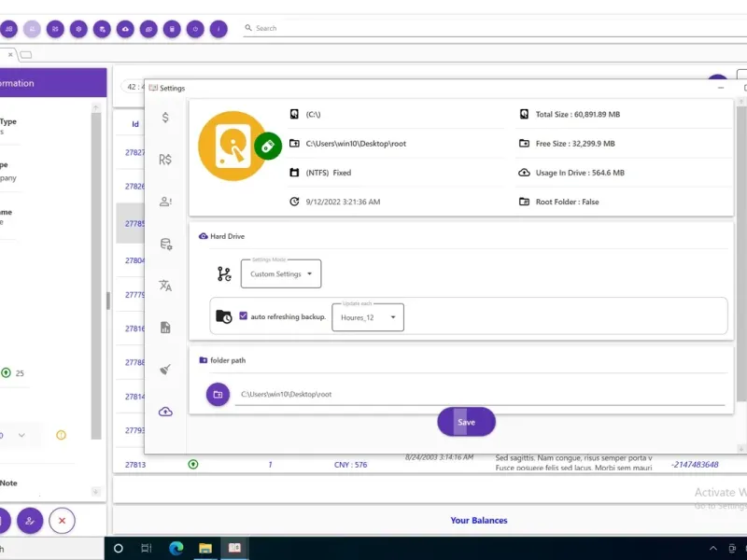Screen dimensions: 747x560
Task: Click the Settings window scrollbar
Action: (741, 252)
